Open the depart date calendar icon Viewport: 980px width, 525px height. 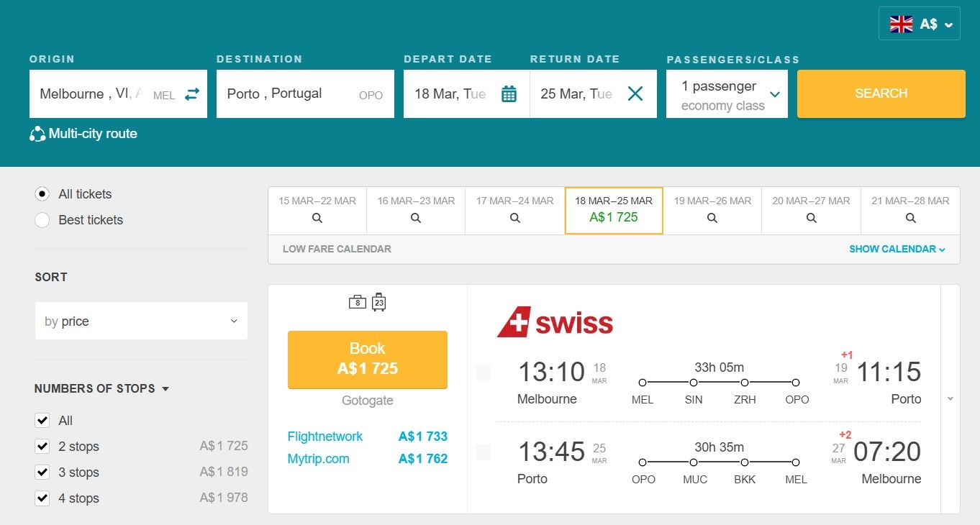(x=509, y=93)
